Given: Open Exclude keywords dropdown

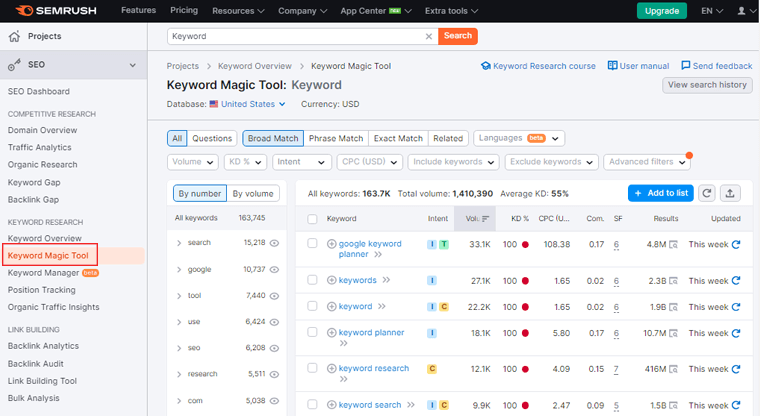Looking at the screenshot, I should (551, 162).
